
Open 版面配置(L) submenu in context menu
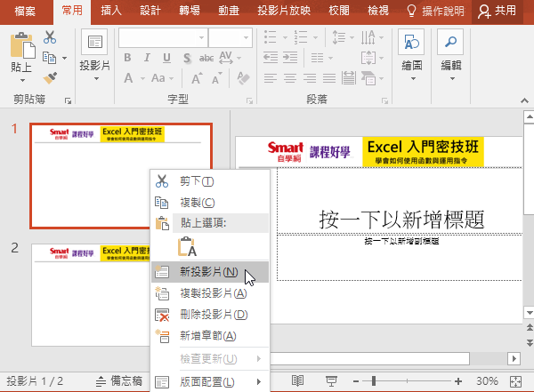pyautogui.click(x=210, y=382)
